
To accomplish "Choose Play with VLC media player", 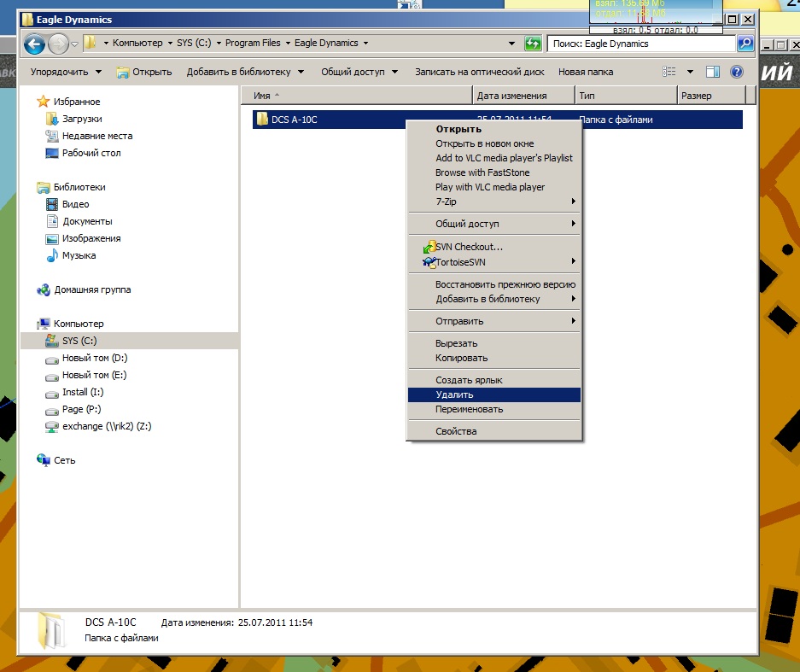I will point(494,187).
